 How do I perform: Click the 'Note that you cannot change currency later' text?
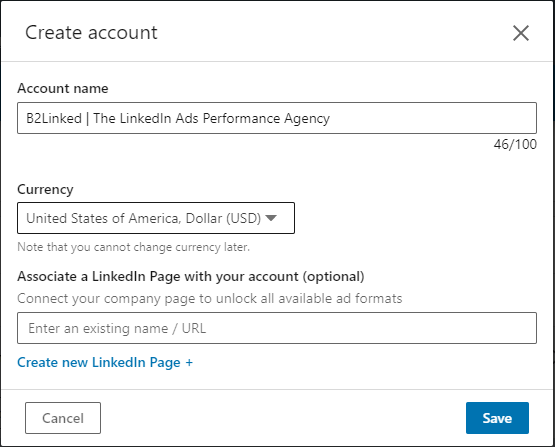click(133, 247)
